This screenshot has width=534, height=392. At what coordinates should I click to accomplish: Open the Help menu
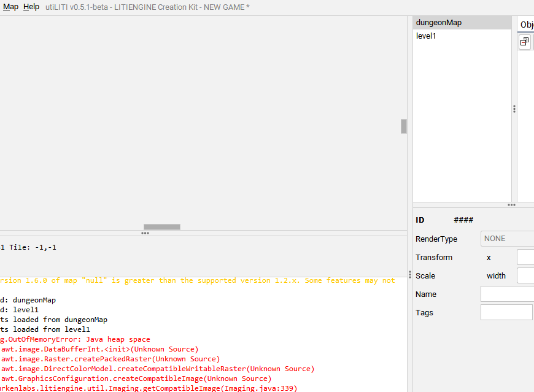tap(30, 6)
